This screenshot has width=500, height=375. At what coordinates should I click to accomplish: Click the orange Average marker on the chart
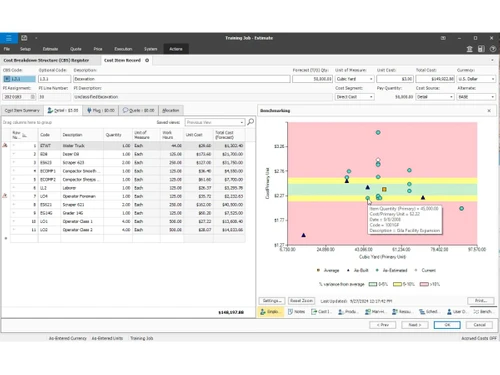(x=384, y=189)
